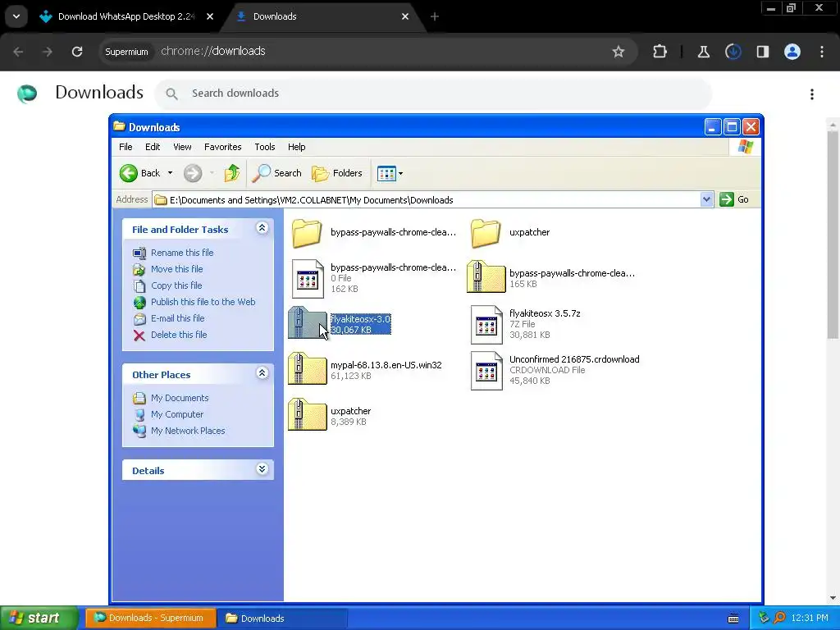This screenshot has width=840, height=630.
Task: Collapse the File and Folder Tasks panel
Action: point(262,228)
